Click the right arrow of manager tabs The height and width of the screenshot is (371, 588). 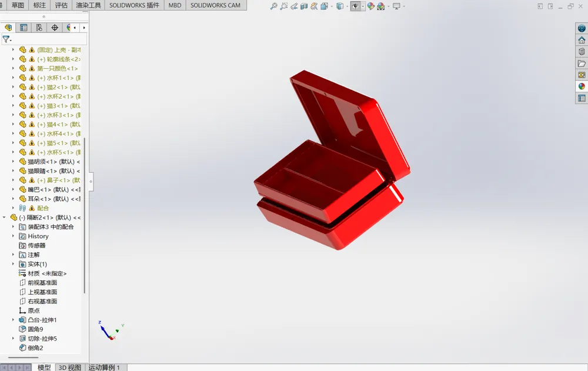tap(84, 28)
